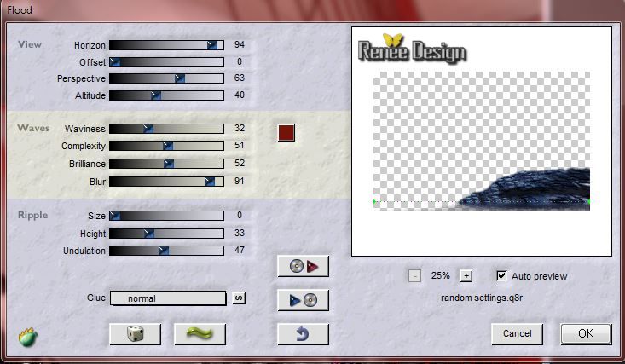Click the dice randomize settings button
This screenshot has height=364, width=625.
pos(136,333)
